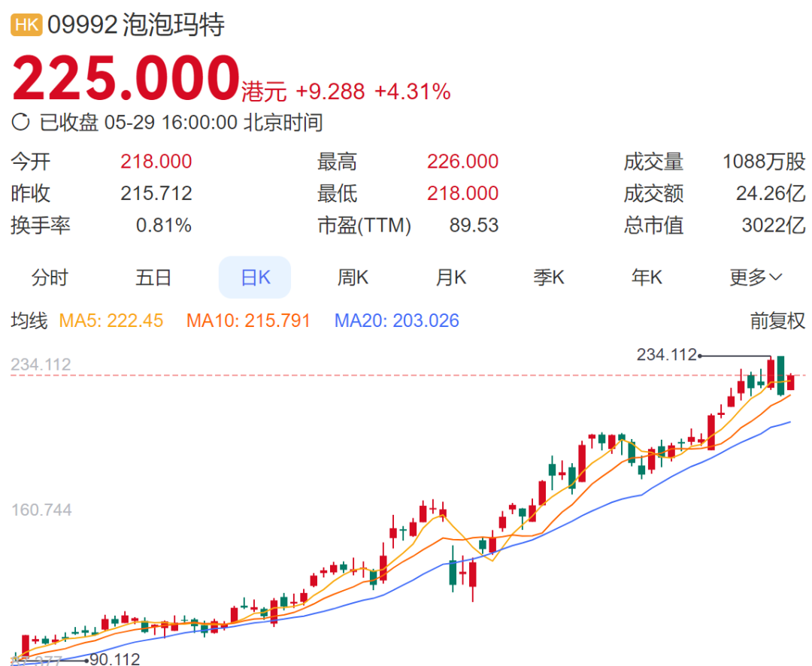Viewport: 812px width, 666px height.
Task: Select the 五日 chart tab
Action: point(153,277)
